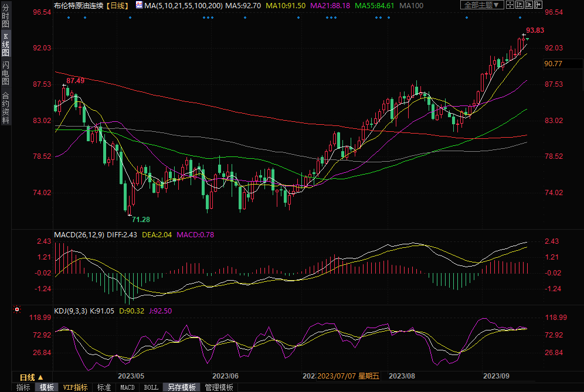Viewport: 584px width, 392px height.
Task: Switch to the 指标 bottom tab
Action: point(23,387)
